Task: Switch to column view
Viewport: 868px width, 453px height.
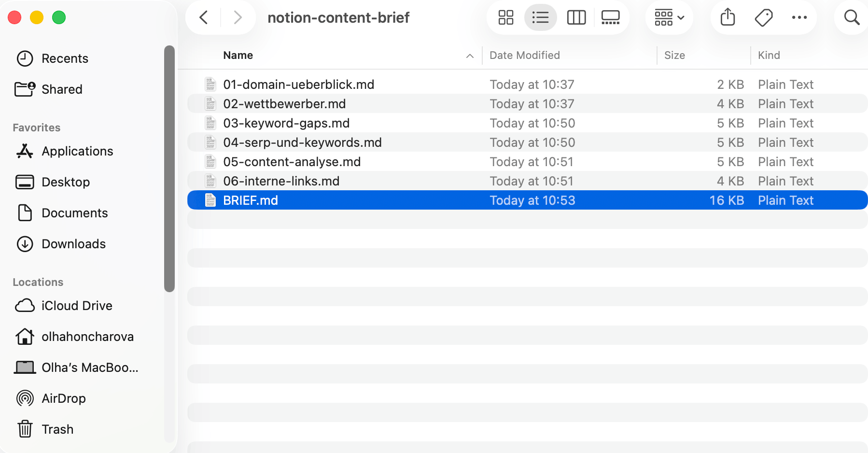Action: (x=576, y=18)
